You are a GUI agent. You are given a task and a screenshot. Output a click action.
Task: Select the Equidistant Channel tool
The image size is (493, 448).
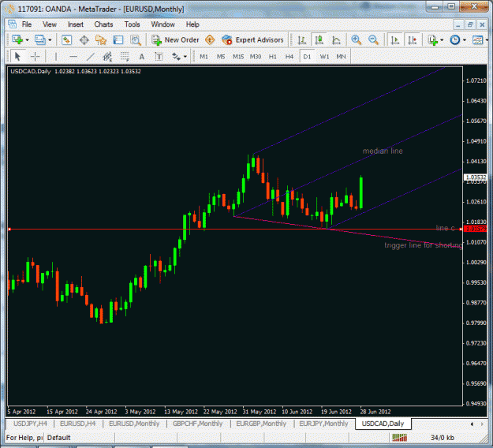[x=107, y=57]
